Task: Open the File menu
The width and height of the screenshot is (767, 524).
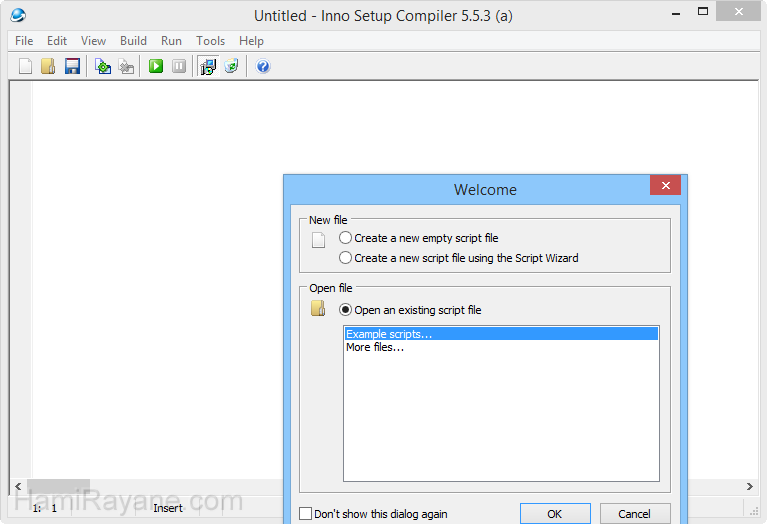Action: (x=24, y=41)
